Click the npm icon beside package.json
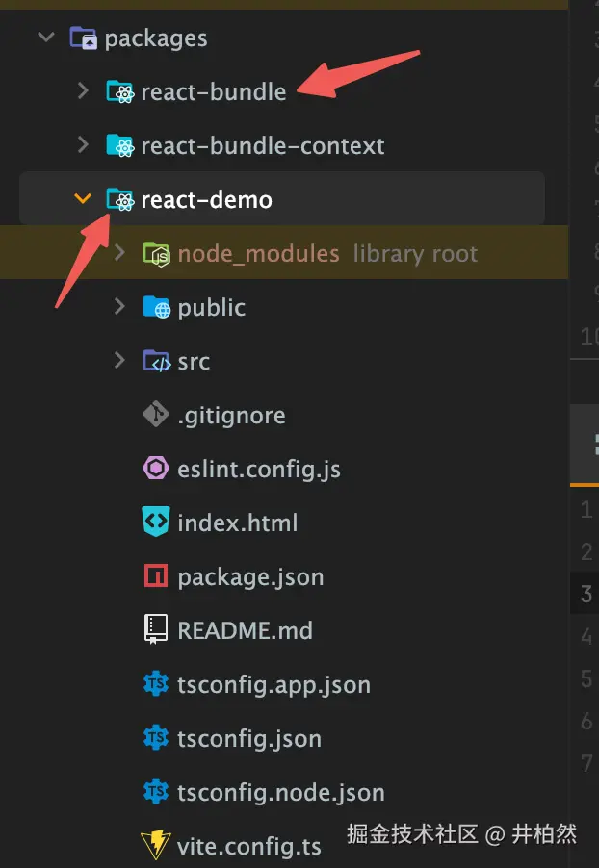The height and width of the screenshot is (868, 599). tap(156, 577)
